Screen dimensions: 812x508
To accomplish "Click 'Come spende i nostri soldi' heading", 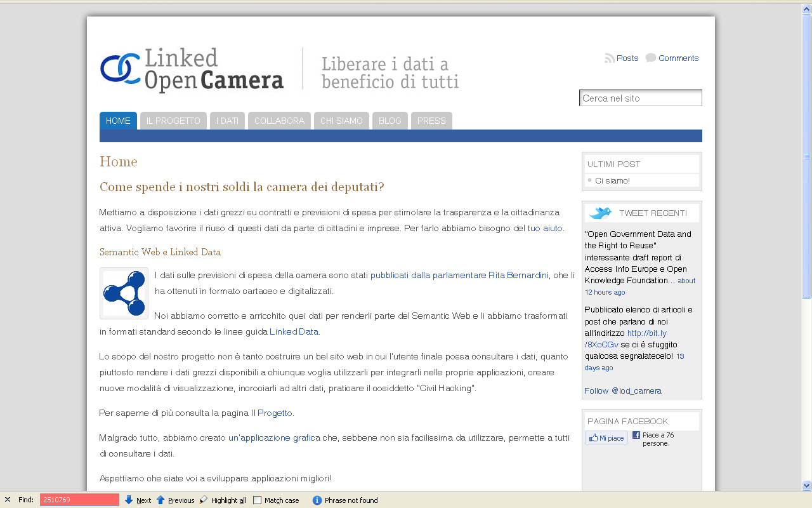I will tap(242, 187).
